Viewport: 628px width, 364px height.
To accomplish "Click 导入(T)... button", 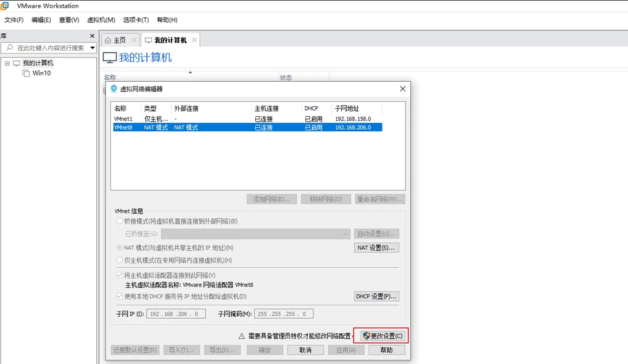I will [181, 350].
